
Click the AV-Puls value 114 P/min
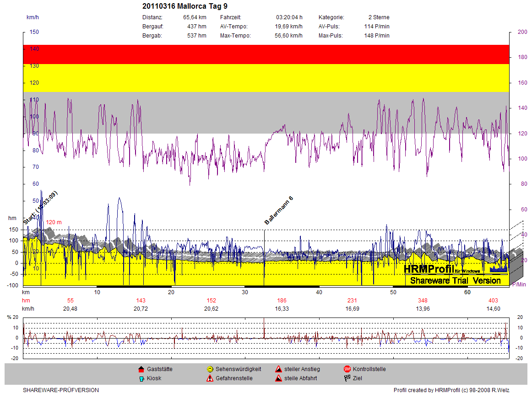pos(377,27)
